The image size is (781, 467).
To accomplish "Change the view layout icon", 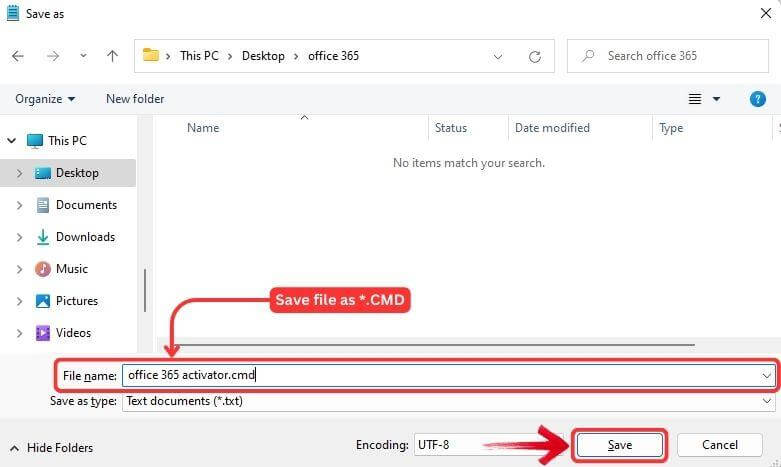I will click(x=695, y=99).
